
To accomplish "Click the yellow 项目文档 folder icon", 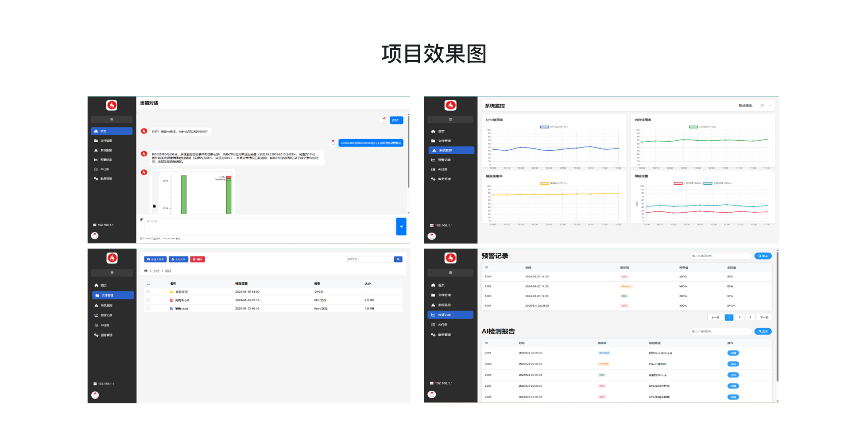I will pos(171,292).
